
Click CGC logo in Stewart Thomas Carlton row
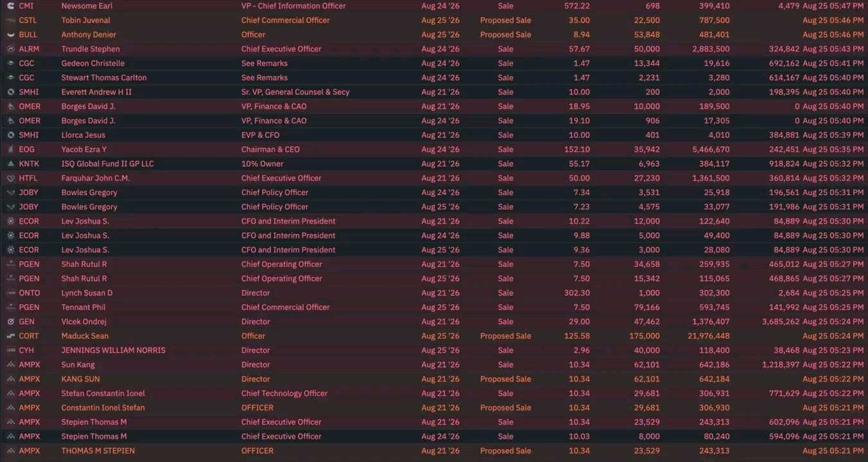pyautogui.click(x=10, y=78)
